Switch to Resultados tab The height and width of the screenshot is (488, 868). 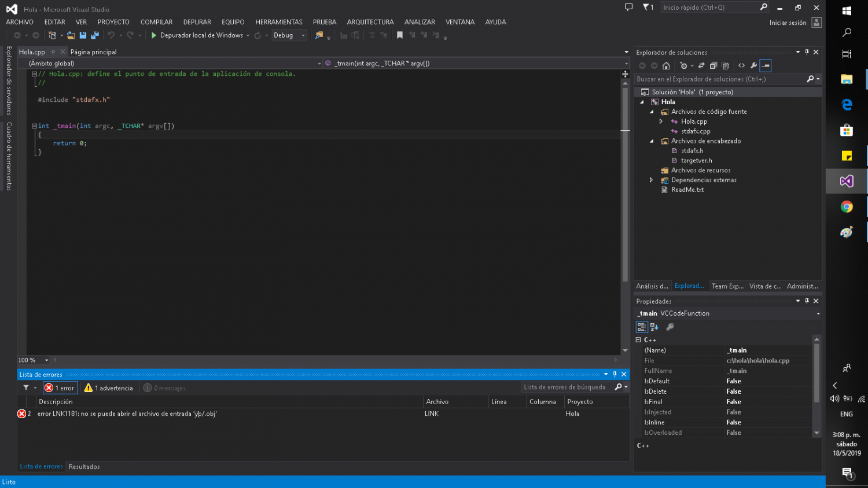click(x=84, y=467)
